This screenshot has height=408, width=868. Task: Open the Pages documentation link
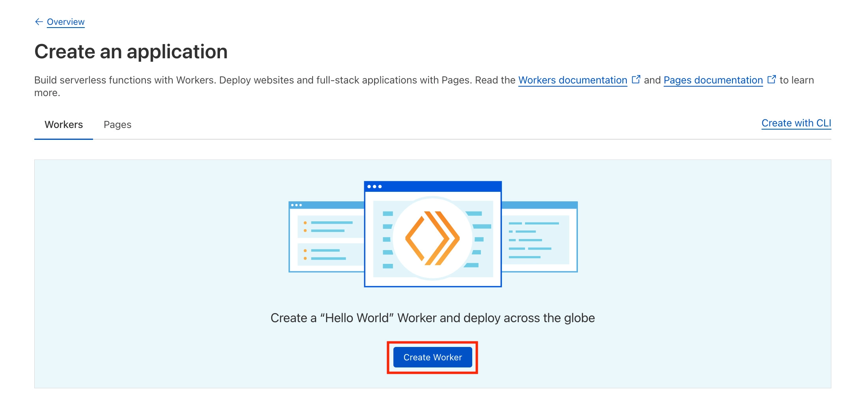[x=713, y=80]
